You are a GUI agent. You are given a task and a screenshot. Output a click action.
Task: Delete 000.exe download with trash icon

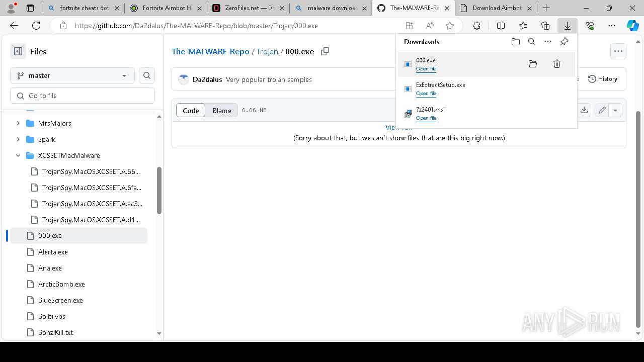click(557, 64)
